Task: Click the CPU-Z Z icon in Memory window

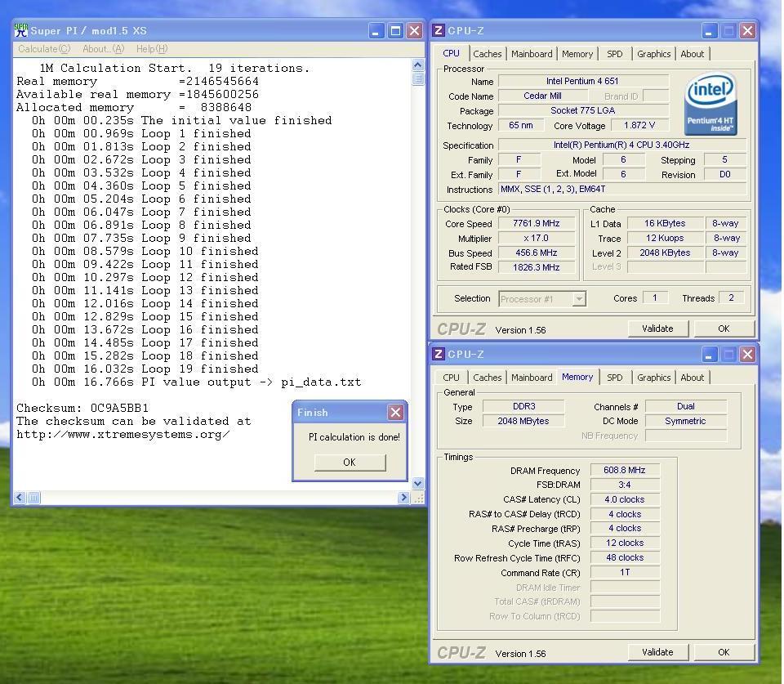Action: pyautogui.click(x=439, y=355)
